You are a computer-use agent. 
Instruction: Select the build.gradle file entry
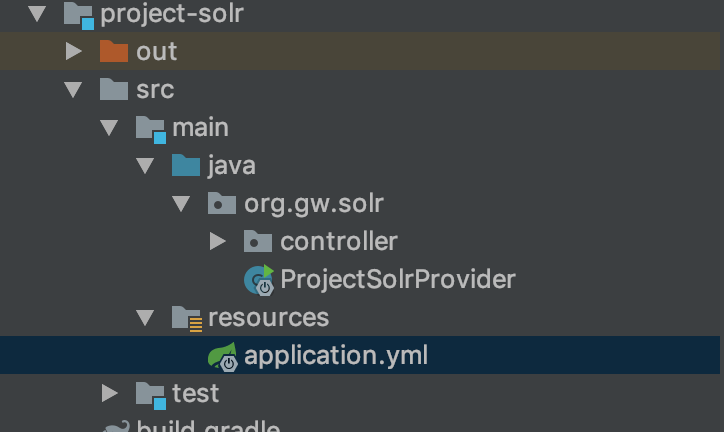(208, 427)
